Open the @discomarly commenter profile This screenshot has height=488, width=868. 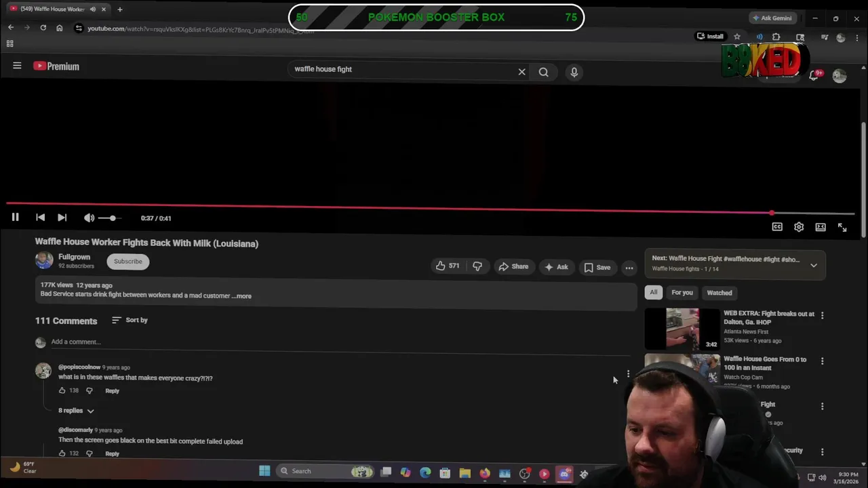click(x=75, y=430)
